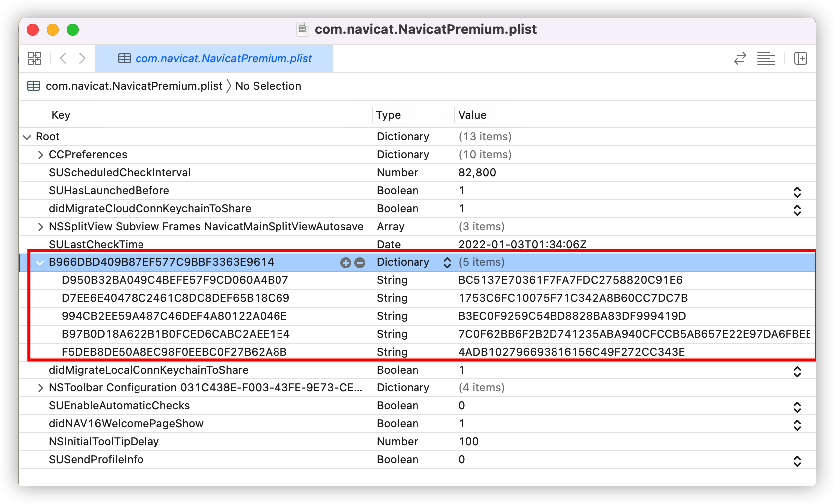Viewport: 834px width, 504px height.
Task: Click the value 1753C6FC10075F71C342A8B60CC7DC7B
Action: (573, 298)
